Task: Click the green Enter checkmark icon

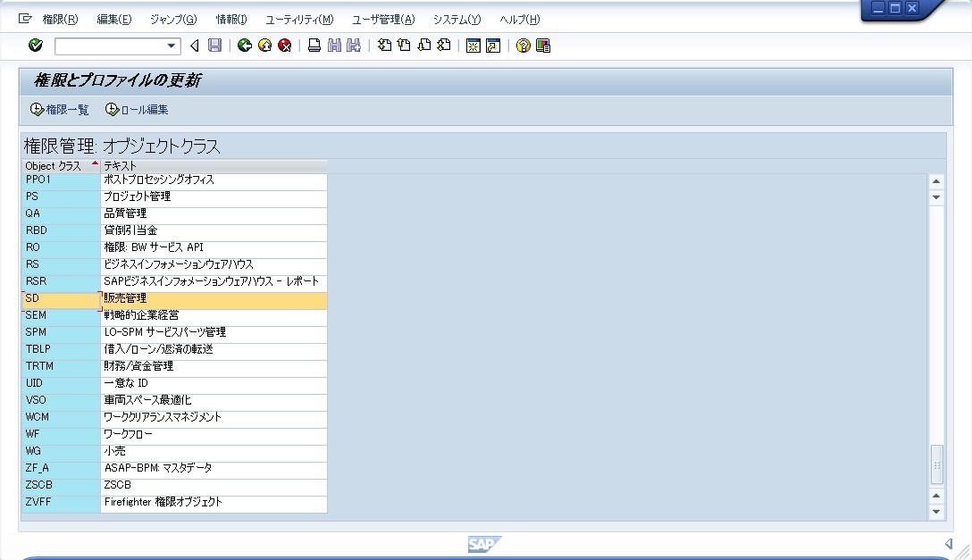Action: tap(34, 46)
